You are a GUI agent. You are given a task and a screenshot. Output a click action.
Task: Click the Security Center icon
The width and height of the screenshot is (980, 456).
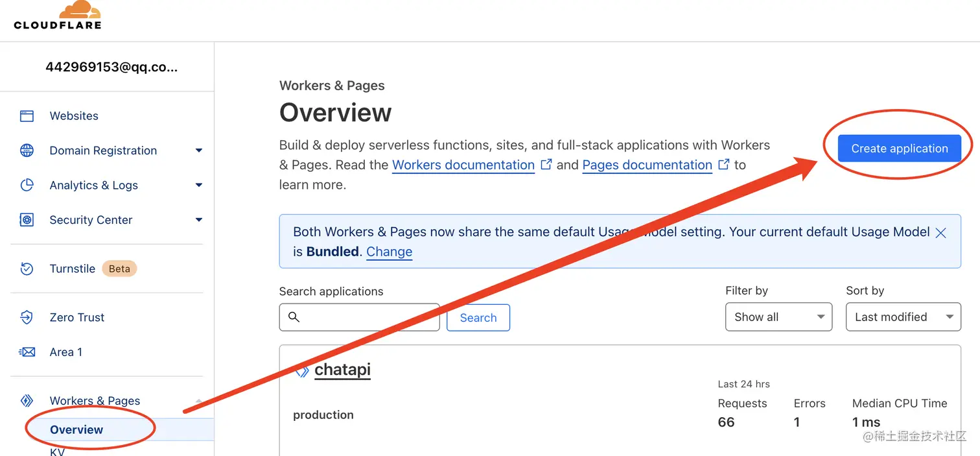coord(27,220)
